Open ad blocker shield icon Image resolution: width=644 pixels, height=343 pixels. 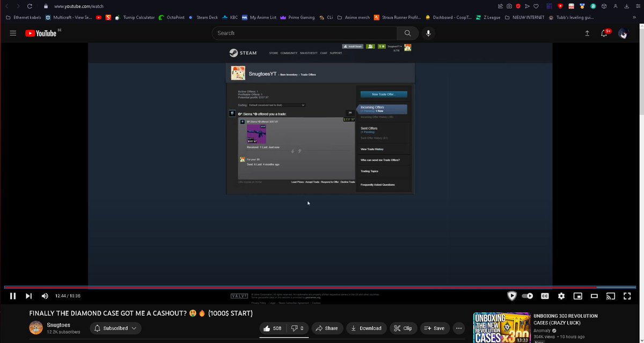(518, 6)
